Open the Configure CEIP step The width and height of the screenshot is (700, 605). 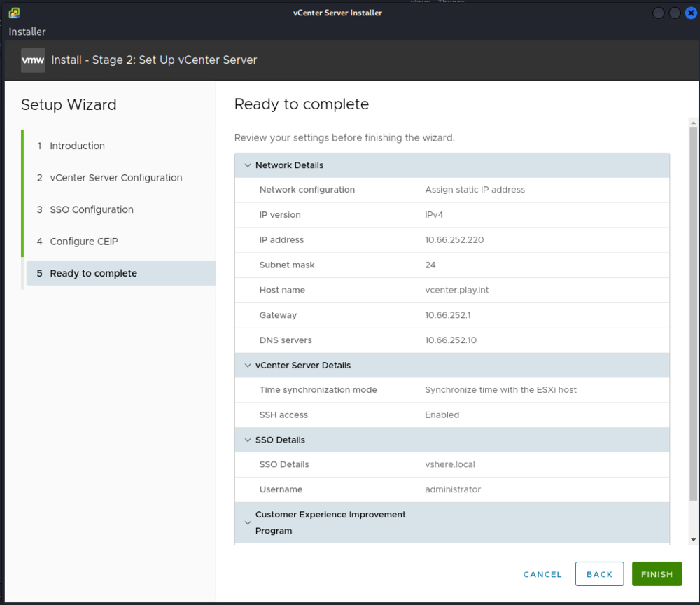pyautogui.click(x=83, y=242)
